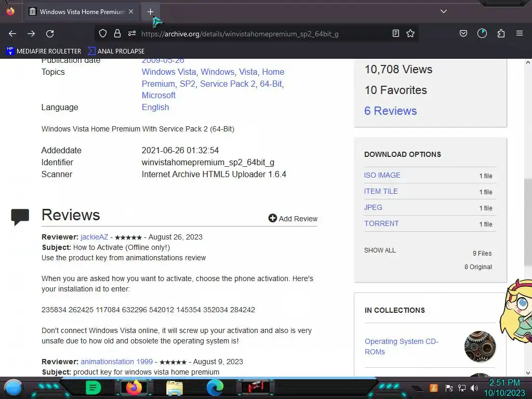Open Operating System CD-ROMs collection
The image size is (532, 399).
(402, 347)
